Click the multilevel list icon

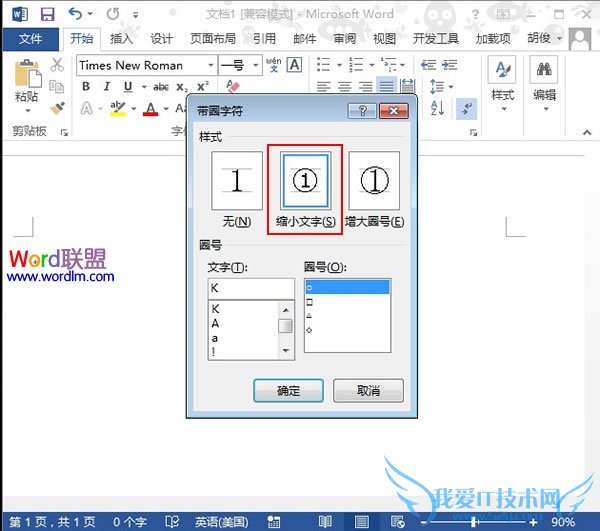point(389,65)
